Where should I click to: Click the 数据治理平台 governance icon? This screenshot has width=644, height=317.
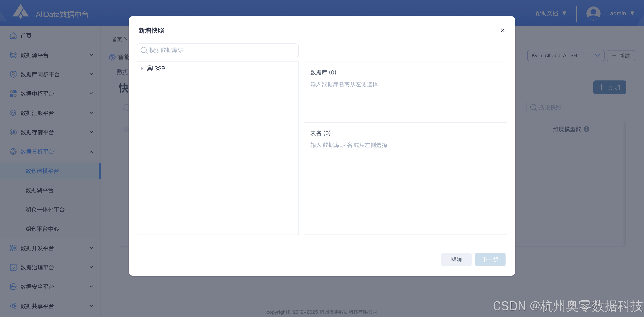13,267
